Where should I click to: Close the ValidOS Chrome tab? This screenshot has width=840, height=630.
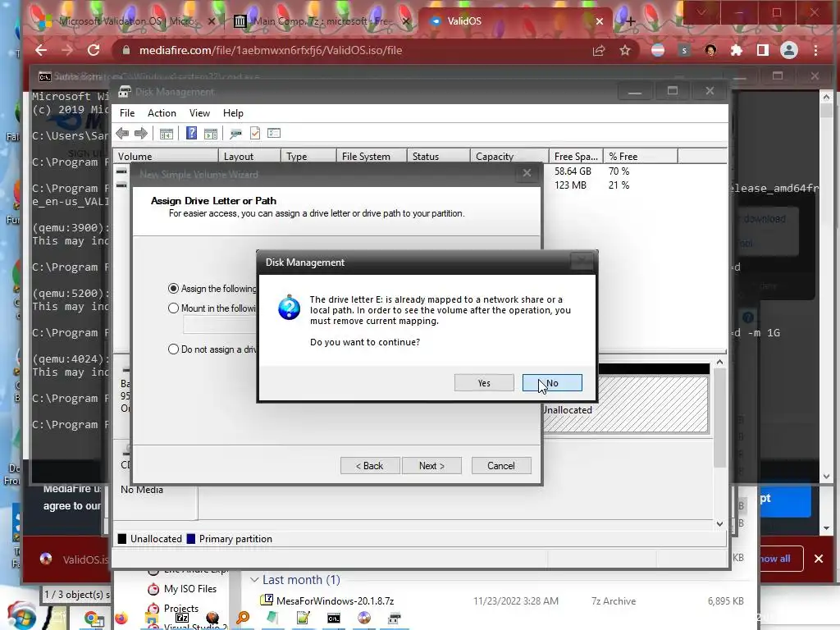point(600,21)
